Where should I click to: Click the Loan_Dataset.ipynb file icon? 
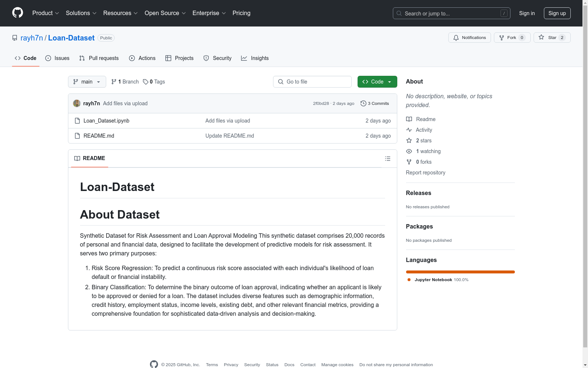77,121
